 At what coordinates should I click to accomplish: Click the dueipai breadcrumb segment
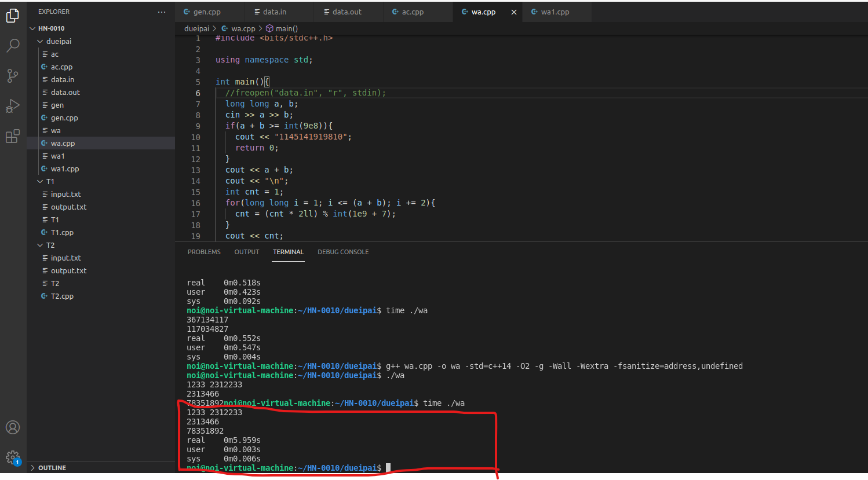196,28
